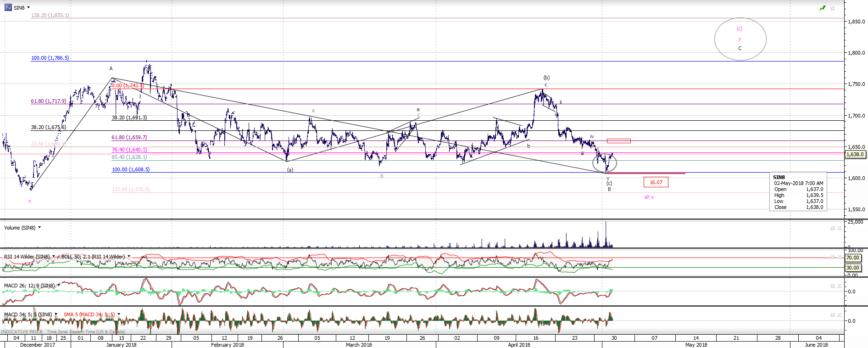Image resolution: width=868 pixels, height=348 pixels.
Task: Open the RSI 14 Wilder (SIN8) dropdown
Action: click(54, 257)
